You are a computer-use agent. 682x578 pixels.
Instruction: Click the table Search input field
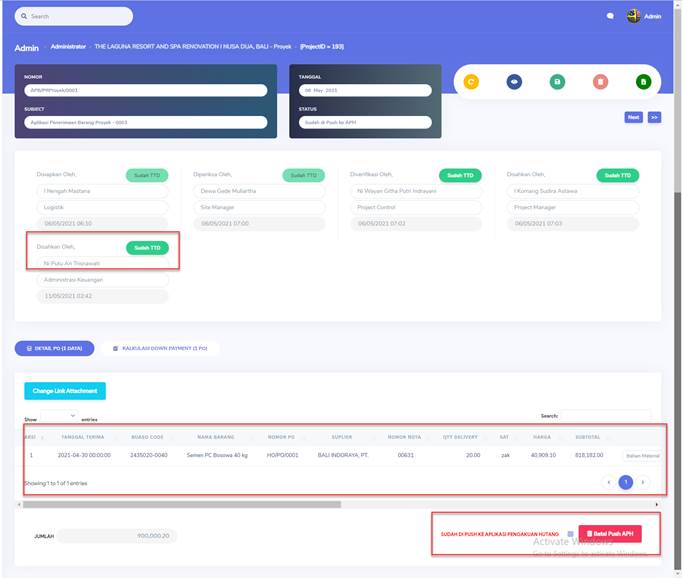pyautogui.click(x=604, y=415)
